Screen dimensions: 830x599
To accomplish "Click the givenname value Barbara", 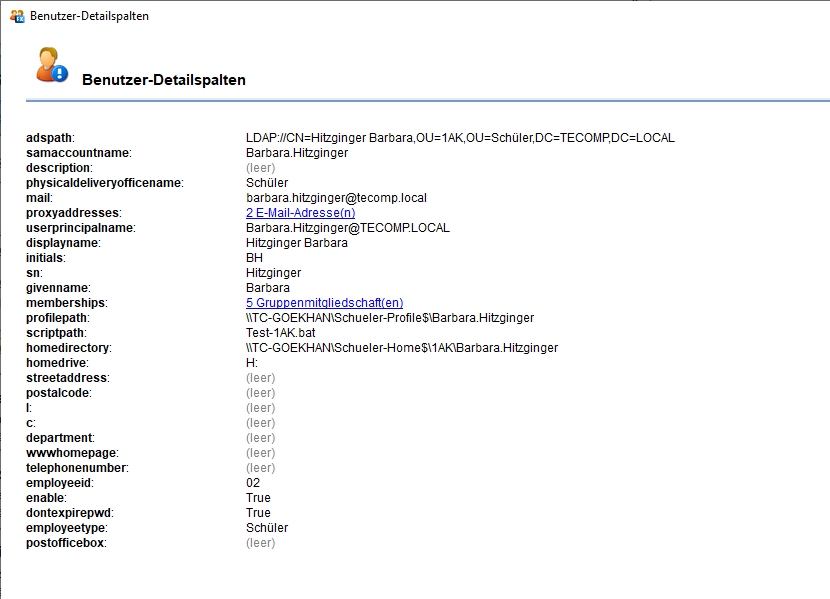I will (267, 288).
